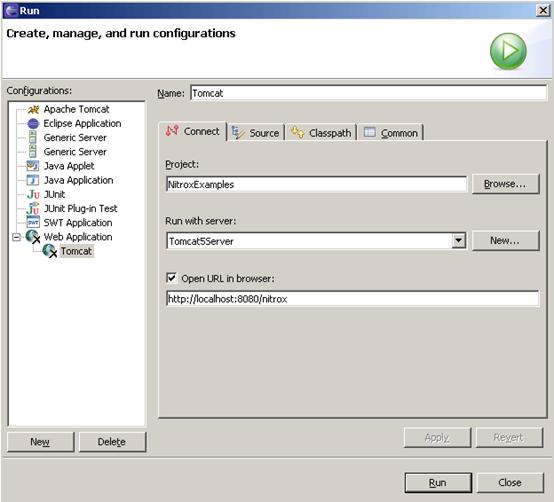Click the Delete configuration button
The height and width of the screenshot is (502, 554).
(112, 442)
